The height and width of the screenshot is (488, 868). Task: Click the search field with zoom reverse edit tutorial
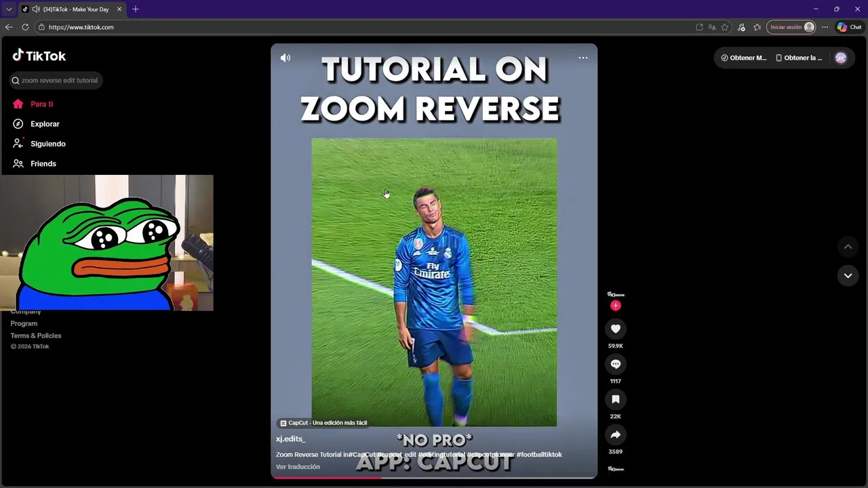[56, 80]
